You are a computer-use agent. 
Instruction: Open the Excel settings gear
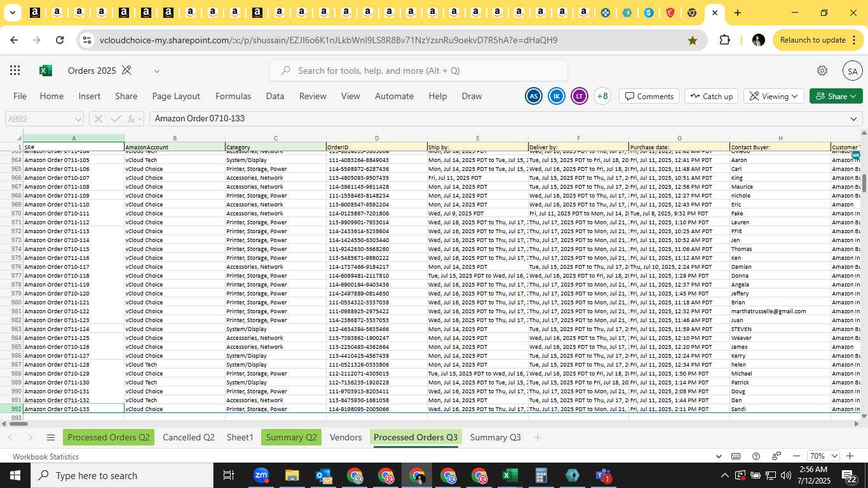[x=822, y=71]
